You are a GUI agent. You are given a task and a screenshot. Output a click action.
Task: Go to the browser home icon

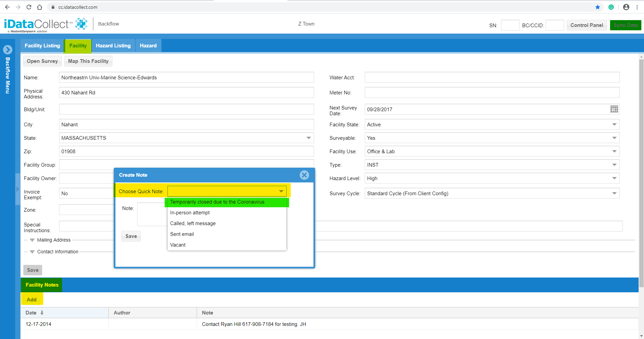pyautogui.click(x=40, y=7)
